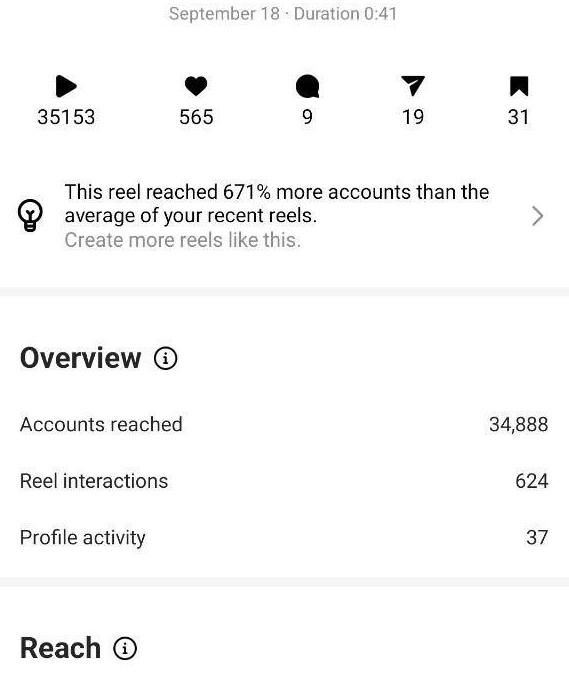
Task: Tap the lightbulb insight icon
Action: point(30,216)
